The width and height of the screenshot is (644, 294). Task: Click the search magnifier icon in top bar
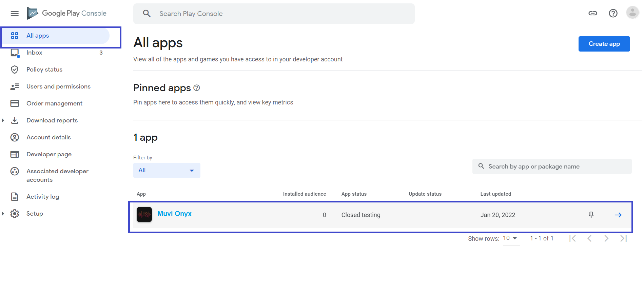[147, 14]
